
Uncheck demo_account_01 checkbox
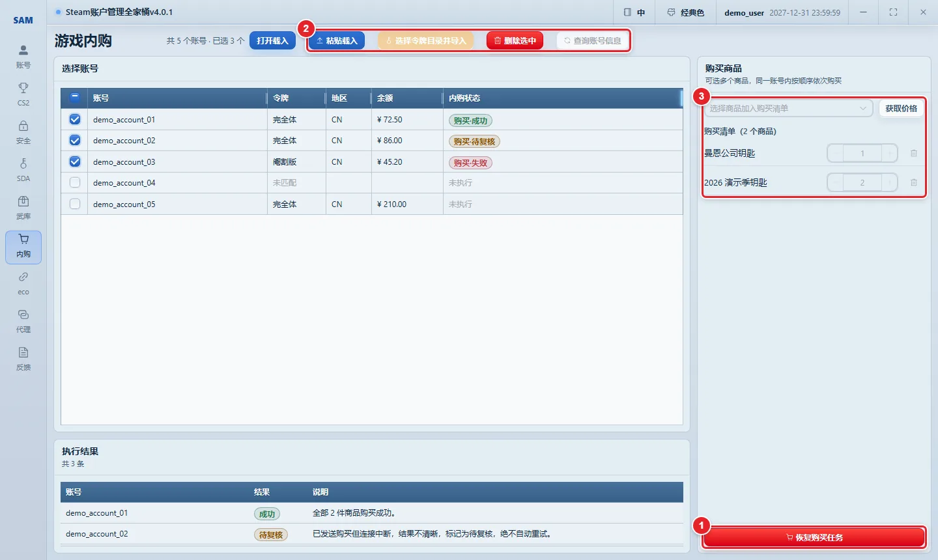75,119
